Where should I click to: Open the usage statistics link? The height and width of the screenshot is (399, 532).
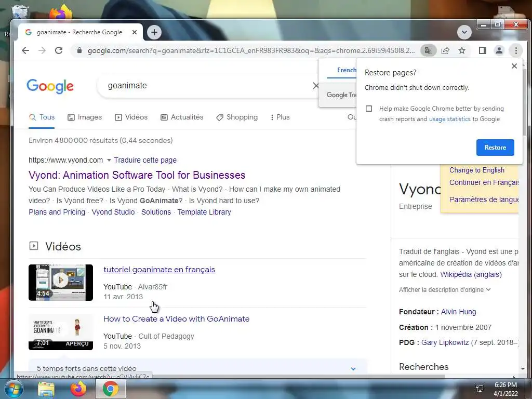[449, 119]
